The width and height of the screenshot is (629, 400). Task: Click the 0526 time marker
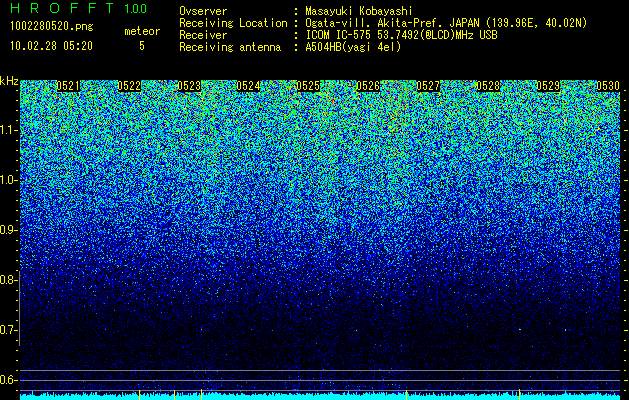pyautogui.click(x=368, y=86)
